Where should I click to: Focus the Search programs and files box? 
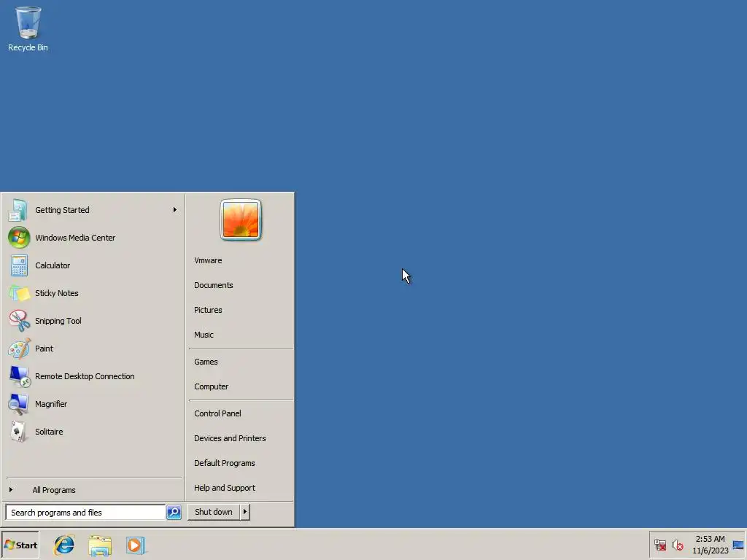[x=85, y=513]
